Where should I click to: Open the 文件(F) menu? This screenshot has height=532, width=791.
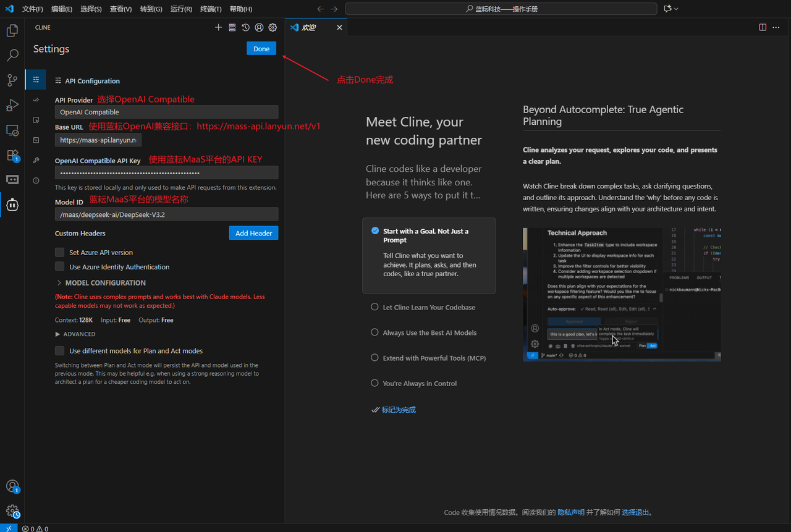coord(33,9)
